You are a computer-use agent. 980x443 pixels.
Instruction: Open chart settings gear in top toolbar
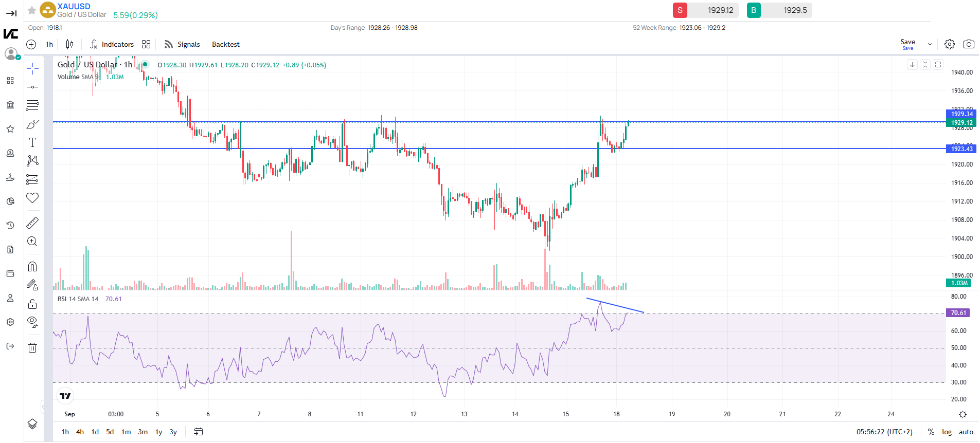(x=950, y=44)
